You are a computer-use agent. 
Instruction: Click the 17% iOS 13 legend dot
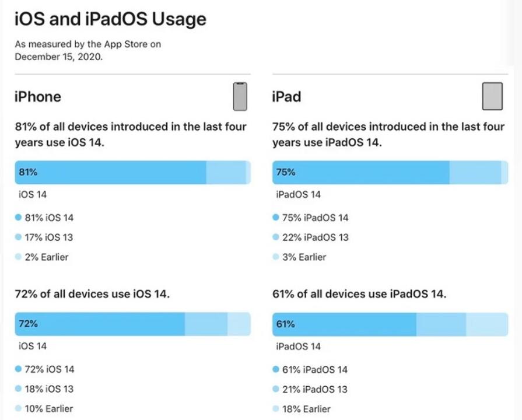(18, 237)
